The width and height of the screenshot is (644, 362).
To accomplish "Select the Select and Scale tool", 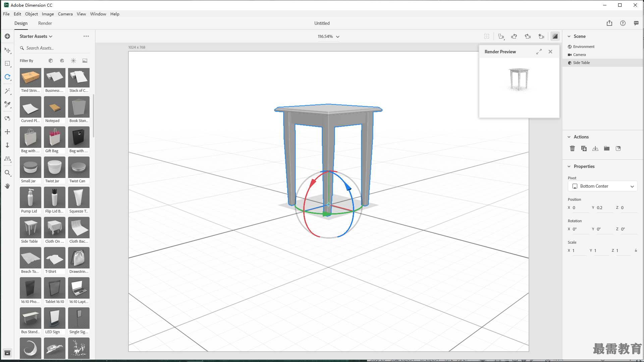I will click(7, 64).
